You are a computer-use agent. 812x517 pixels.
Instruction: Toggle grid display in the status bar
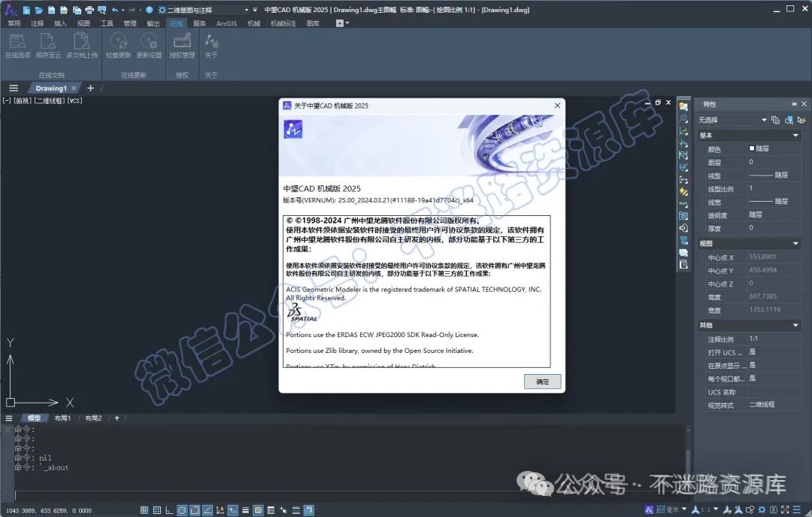[144, 510]
